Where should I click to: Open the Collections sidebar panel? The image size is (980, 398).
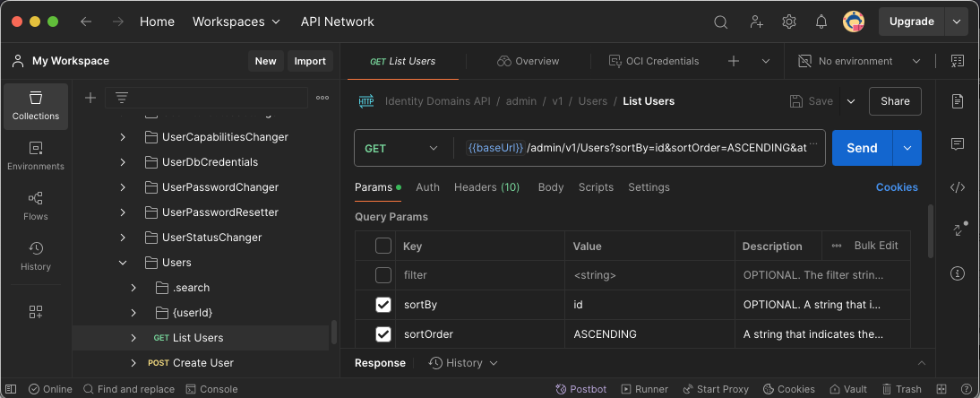[36, 106]
